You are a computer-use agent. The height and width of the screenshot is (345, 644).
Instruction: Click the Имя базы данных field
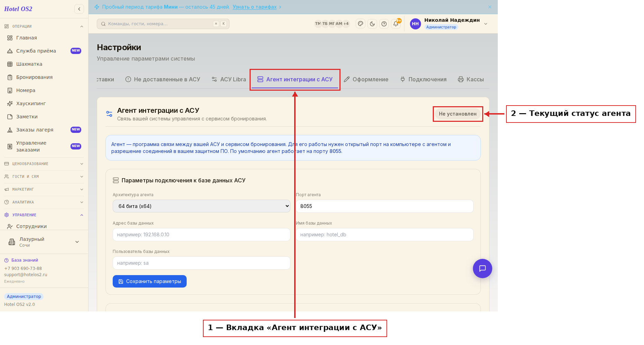pos(384,235)
